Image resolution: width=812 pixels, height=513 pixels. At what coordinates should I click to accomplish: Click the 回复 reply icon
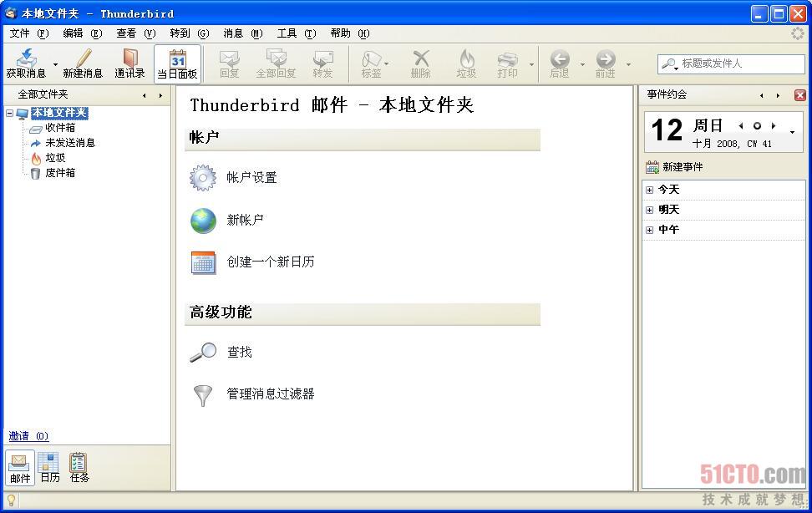(229, 58)
